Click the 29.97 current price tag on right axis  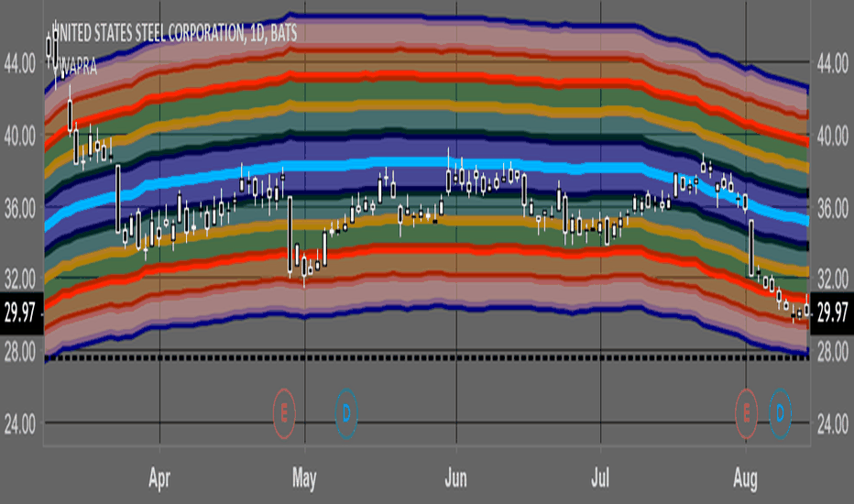832,312
